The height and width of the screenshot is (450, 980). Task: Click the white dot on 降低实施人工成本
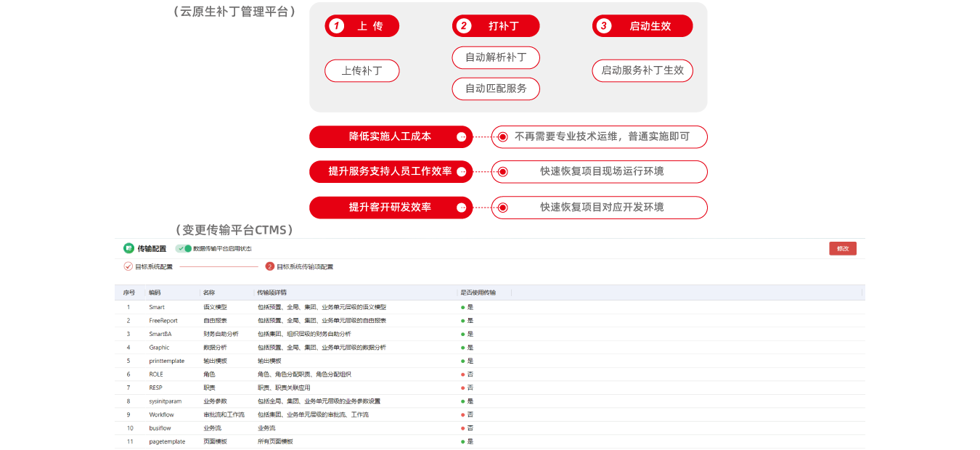[461, 136]
